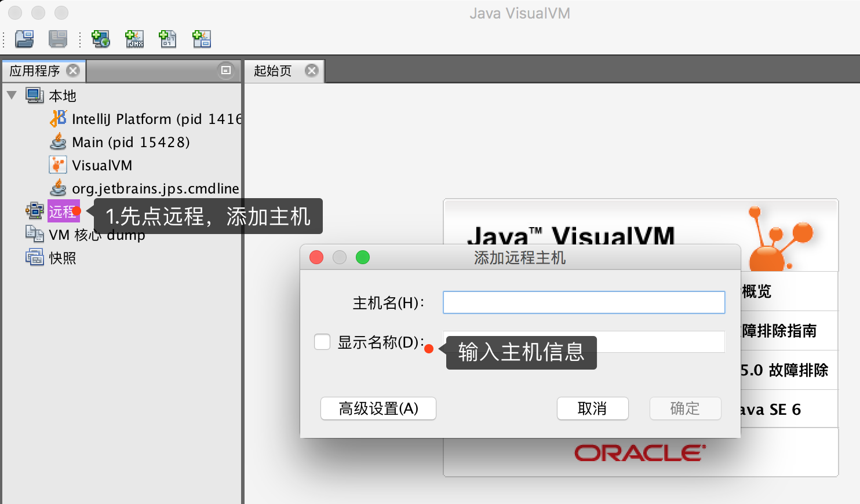Open the load snapshot toolbar icon
Viewport: 860px width, 504px height.
click(x=23, y=39)
